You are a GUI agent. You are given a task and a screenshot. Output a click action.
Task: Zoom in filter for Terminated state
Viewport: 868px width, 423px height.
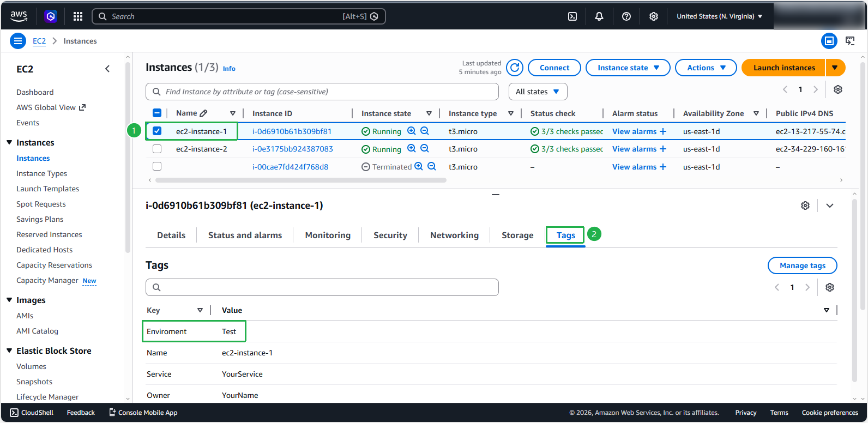[419, 166]
